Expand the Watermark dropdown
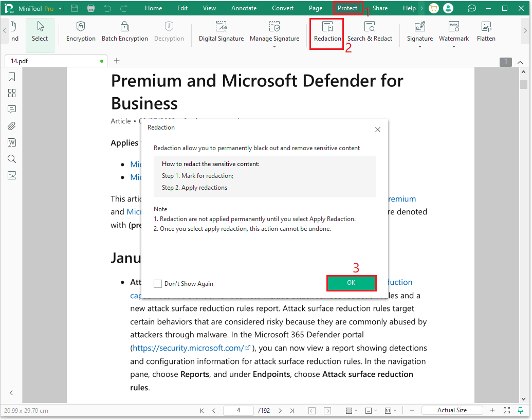 pos(454,46)
